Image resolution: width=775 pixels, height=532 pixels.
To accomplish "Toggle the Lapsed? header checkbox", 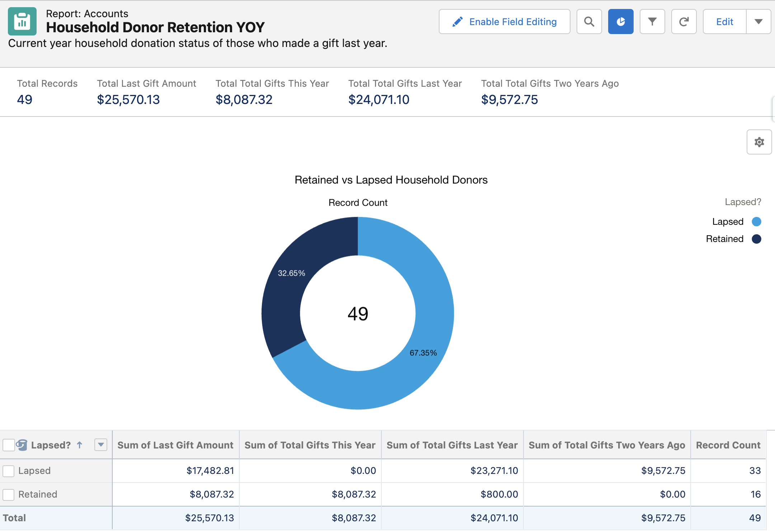I will click(x=9, y=445).
